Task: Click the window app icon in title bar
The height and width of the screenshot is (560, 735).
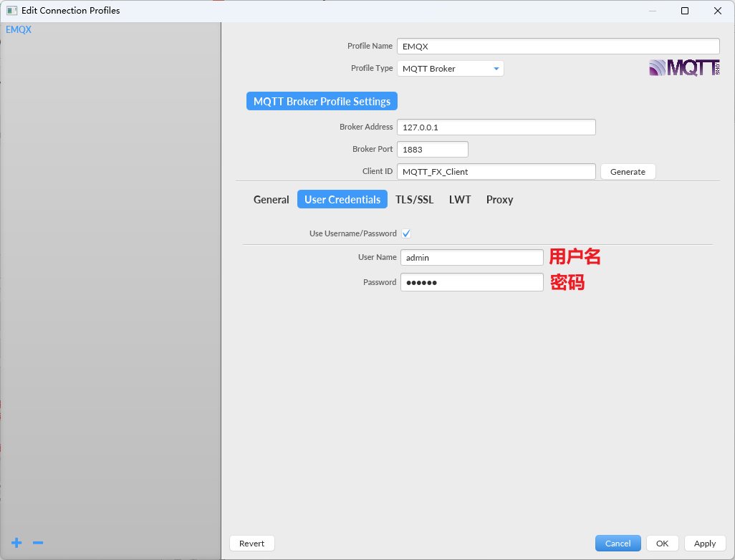Action: pyautogui.click(x=11, y=10)
